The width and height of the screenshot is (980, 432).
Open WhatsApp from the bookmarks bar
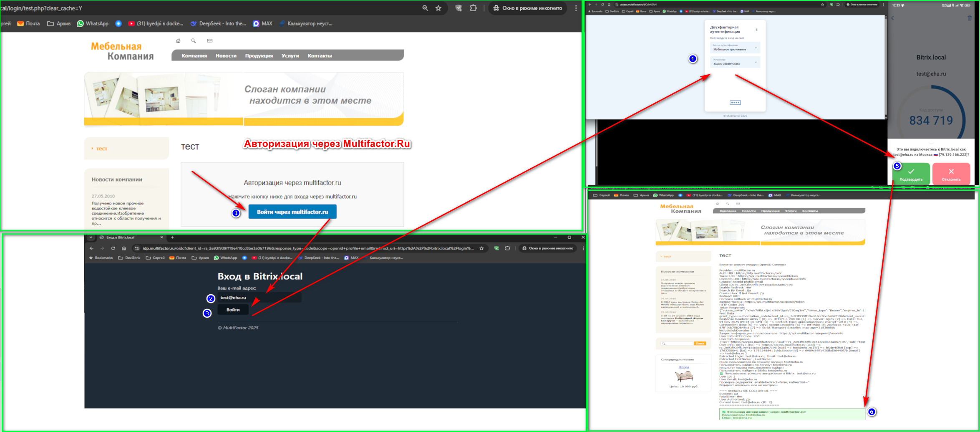[92, 23]
